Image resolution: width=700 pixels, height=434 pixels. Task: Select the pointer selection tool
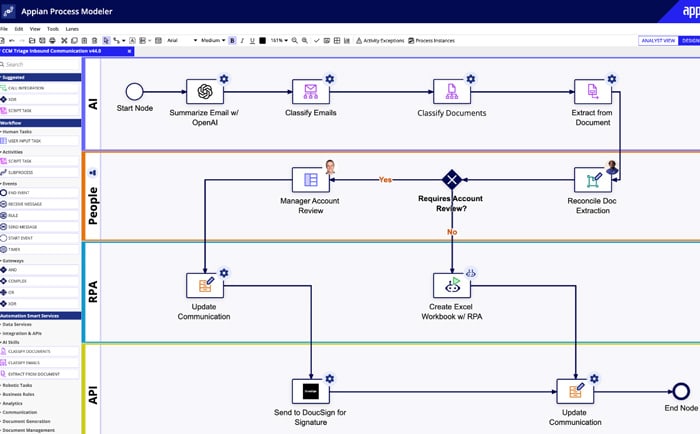click(x=106, y=41)
